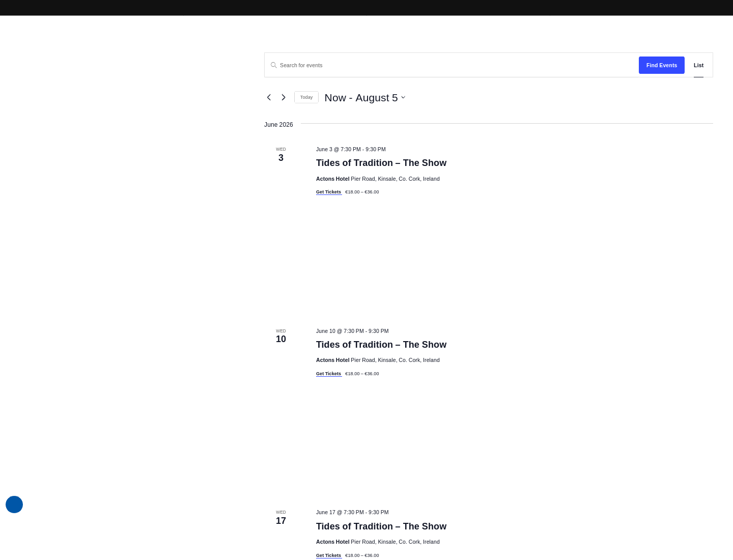Click the Find Events button
The image size is (733, 560).
(x=662, y=65)
